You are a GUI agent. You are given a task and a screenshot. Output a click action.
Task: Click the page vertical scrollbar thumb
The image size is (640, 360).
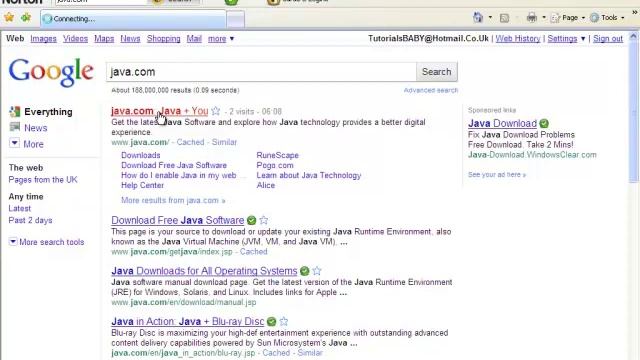pos(633,112)
